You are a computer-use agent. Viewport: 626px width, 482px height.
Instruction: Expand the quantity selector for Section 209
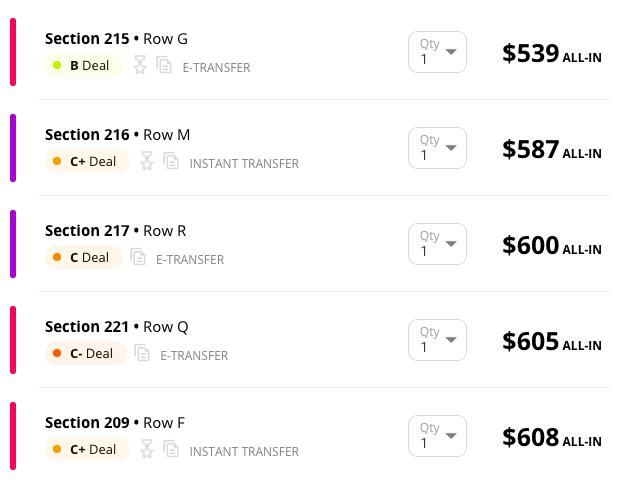[x=437, y=436]
